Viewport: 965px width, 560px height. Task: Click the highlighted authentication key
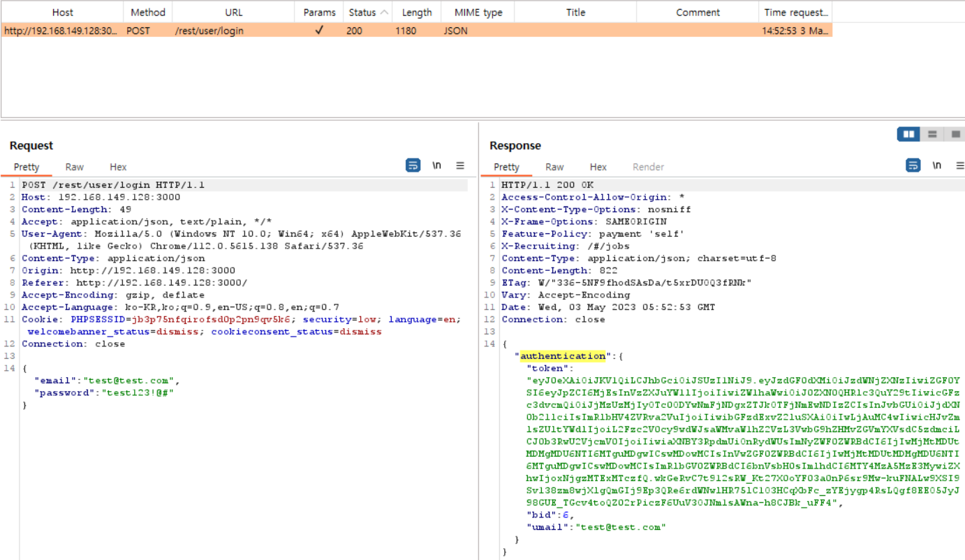point(563,356)
